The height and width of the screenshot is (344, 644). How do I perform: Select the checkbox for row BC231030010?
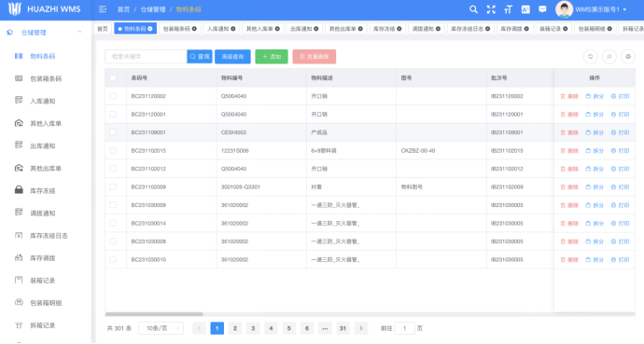(113, 259)
